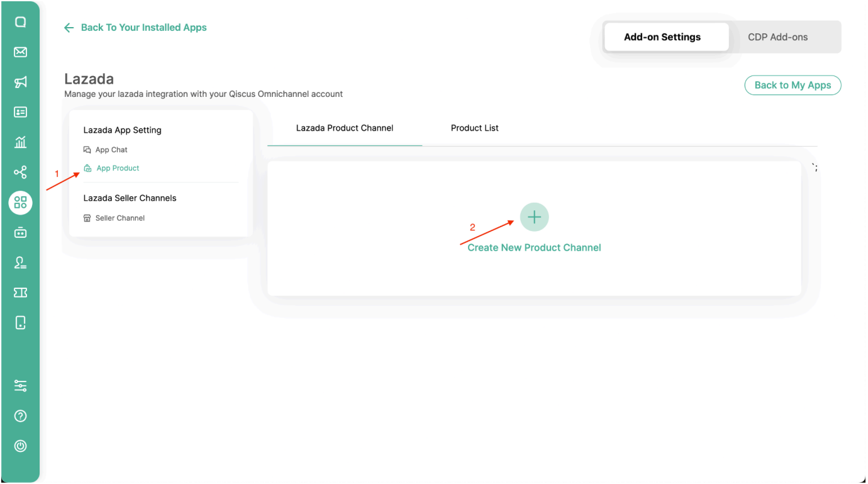Open the contact card icon in sidebar
868x484 pixels.
(x=20, y=112)
